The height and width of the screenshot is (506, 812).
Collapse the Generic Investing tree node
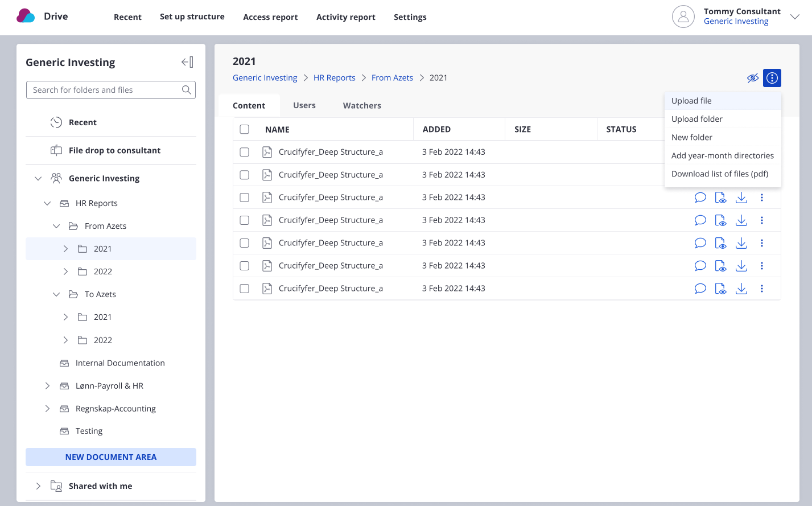[38, 178]
